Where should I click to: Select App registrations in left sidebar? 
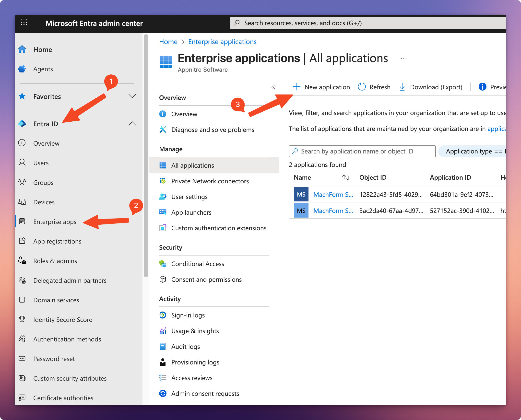57,241
